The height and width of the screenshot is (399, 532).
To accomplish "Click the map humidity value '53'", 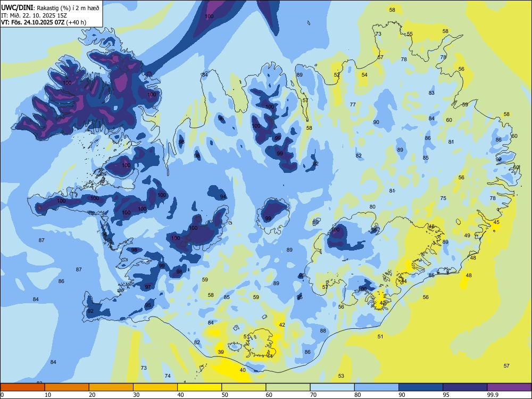I will coord(341,376).
